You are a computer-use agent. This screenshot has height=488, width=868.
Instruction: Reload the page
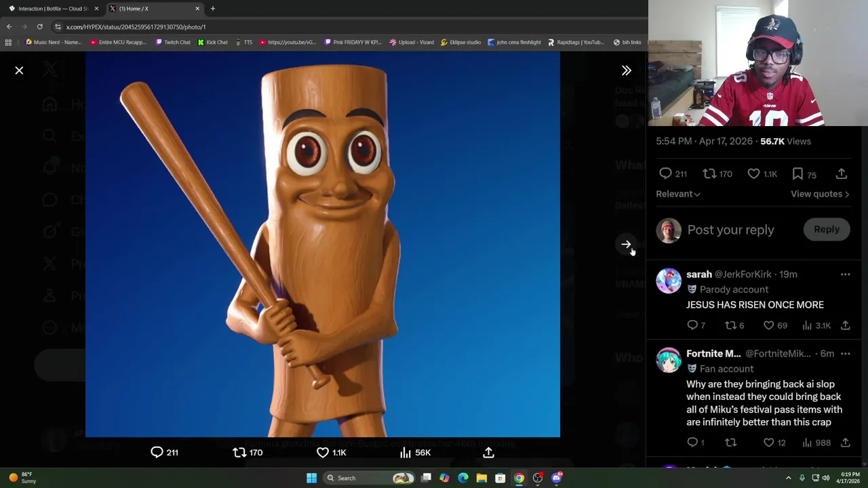pyautogui.click(x=39, y=26)
